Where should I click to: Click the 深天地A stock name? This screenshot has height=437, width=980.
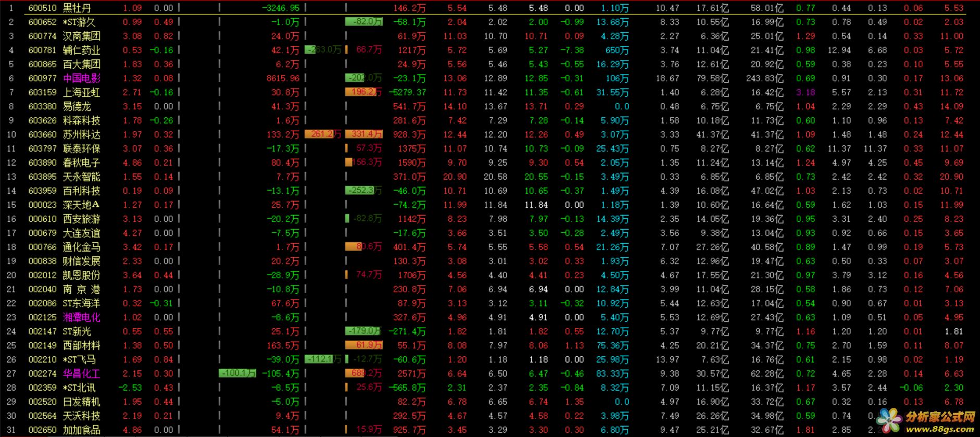click(x=81, y=205)
